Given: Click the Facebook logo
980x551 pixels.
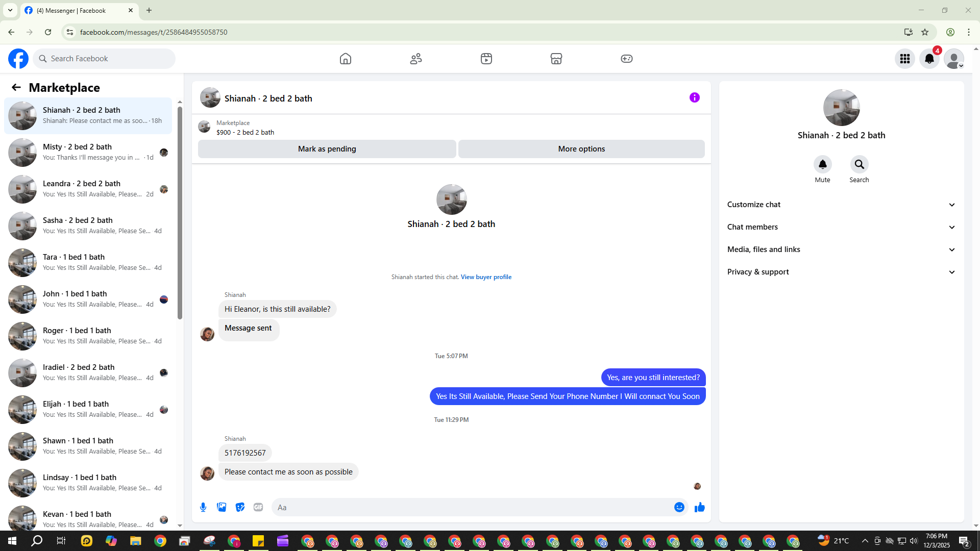Looking at the screenshot, I should 18,59.
